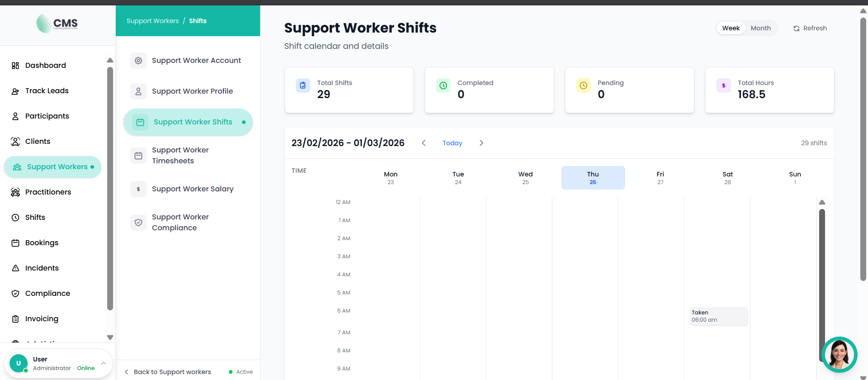Select the highlighted Thu 26 header
This screenshot has width=868, height=380.
(593, 178)
